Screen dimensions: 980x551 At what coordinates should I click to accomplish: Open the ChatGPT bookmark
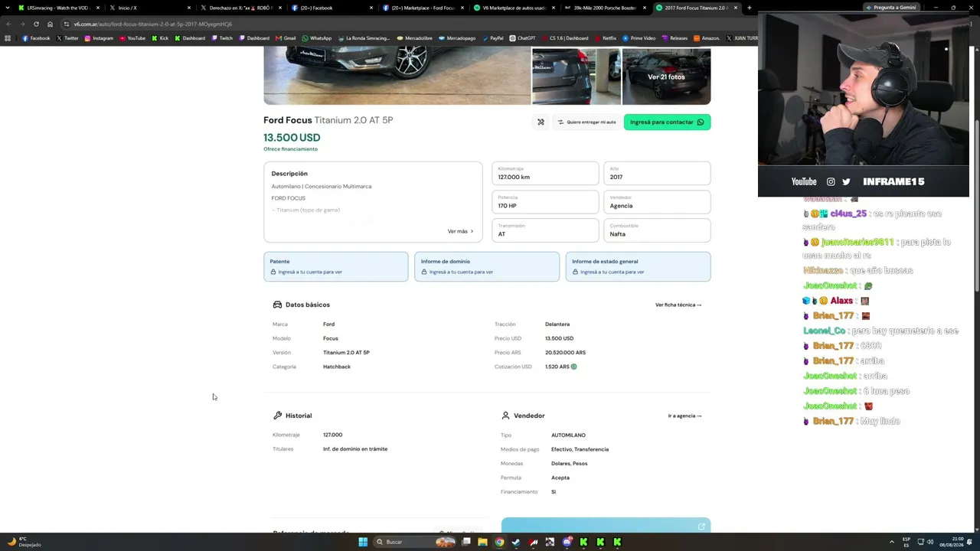click(522, 38)
